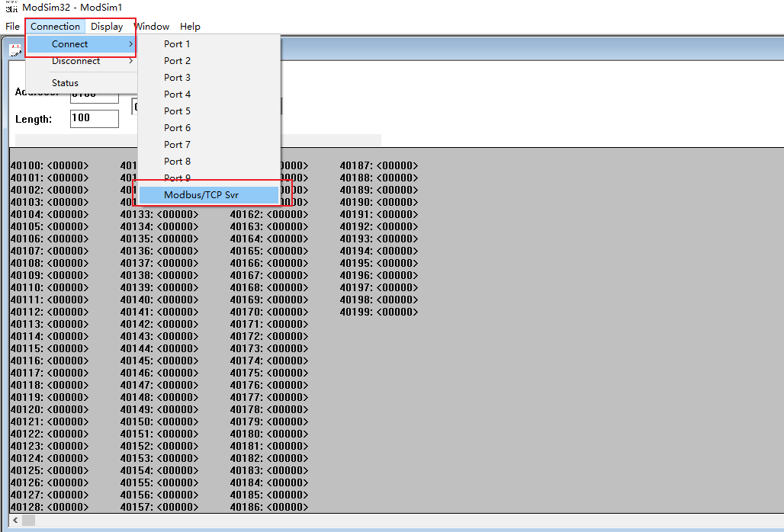Connect using Port 3
Image resolution: width=784 pixels, height=532 pixels.
177,78
